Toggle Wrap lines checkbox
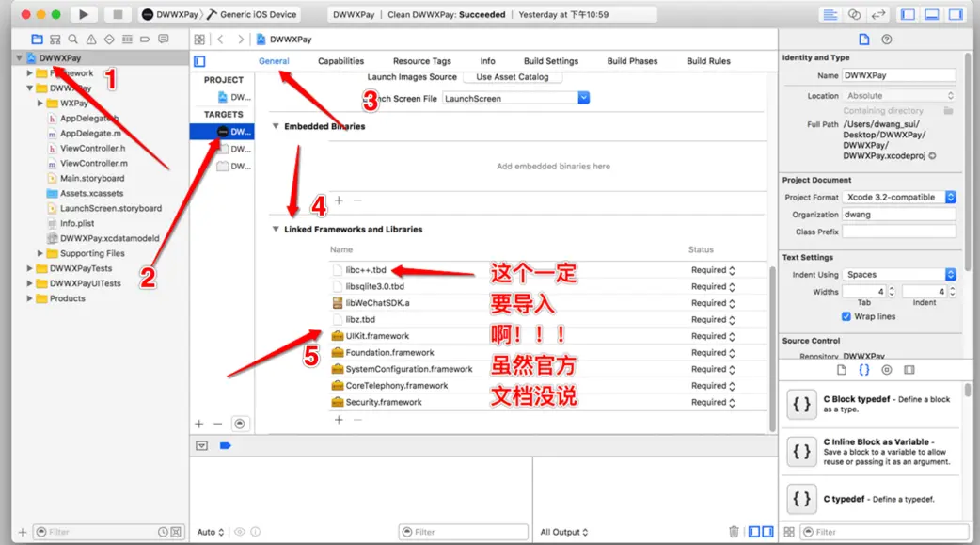 pos(846,316)
